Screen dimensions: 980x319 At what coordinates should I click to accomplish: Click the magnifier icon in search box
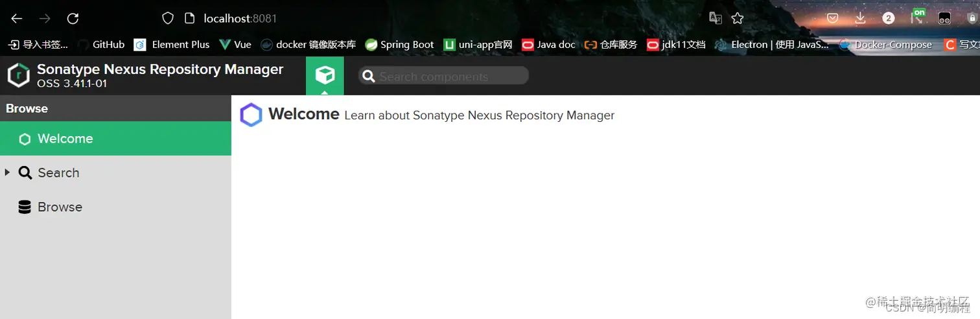click(369, 77)
